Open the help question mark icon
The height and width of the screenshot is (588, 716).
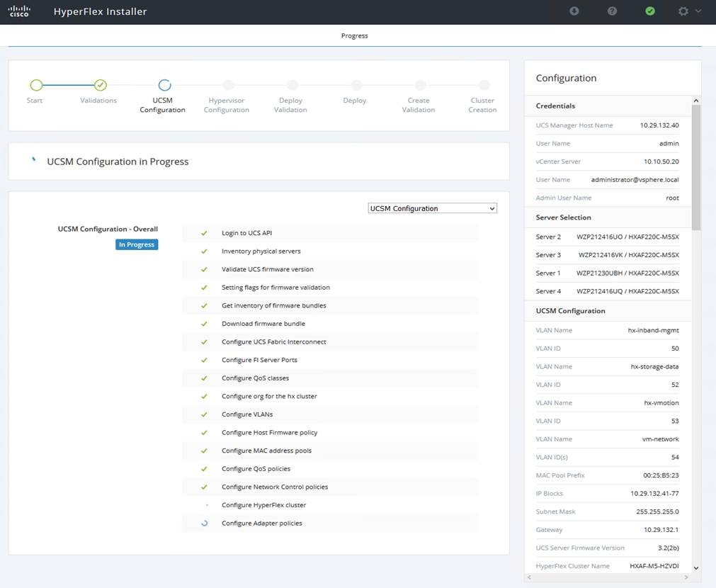[x=612, y=11]
